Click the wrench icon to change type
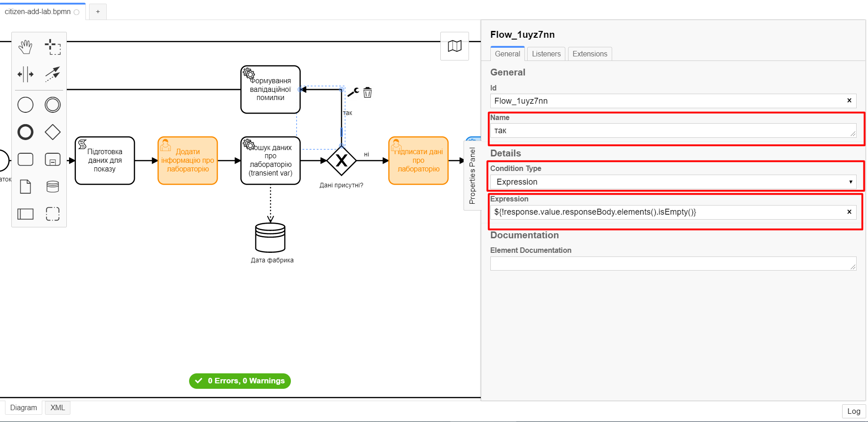Screen dimensions: 868x422 353,92
